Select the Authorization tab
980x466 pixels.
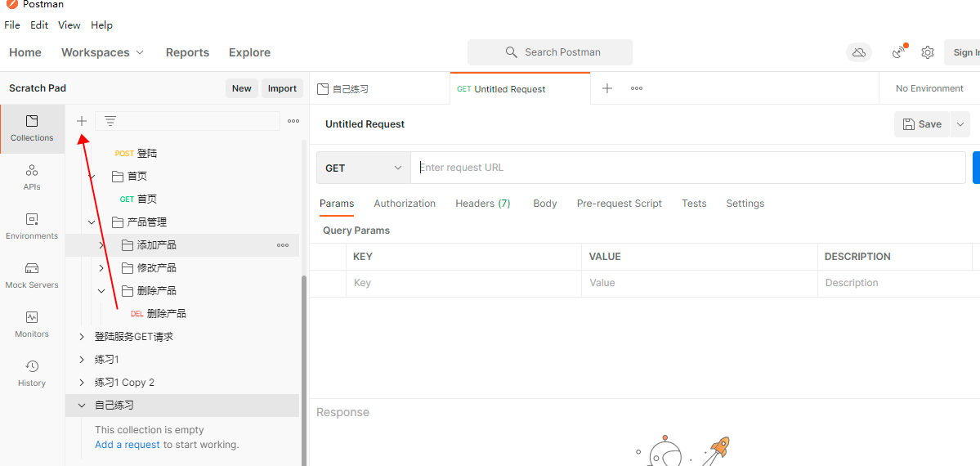pos(405,204)
